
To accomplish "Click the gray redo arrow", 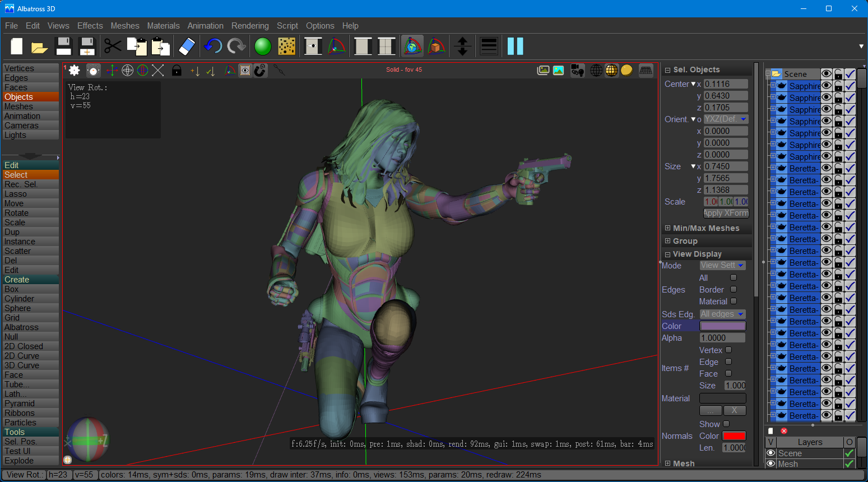I will tap(236, 47).
